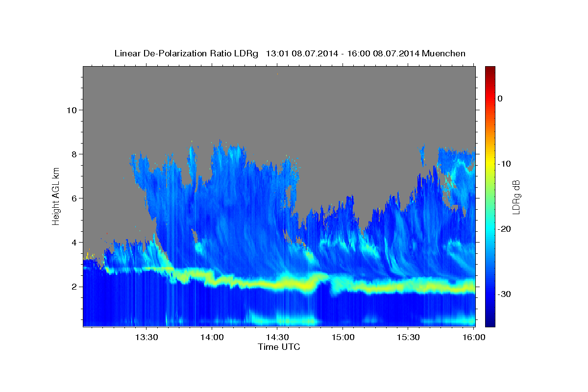The image size is (588, 392).
Task: Click the 16:00 time tick label
Action: [x=473, y=337]
